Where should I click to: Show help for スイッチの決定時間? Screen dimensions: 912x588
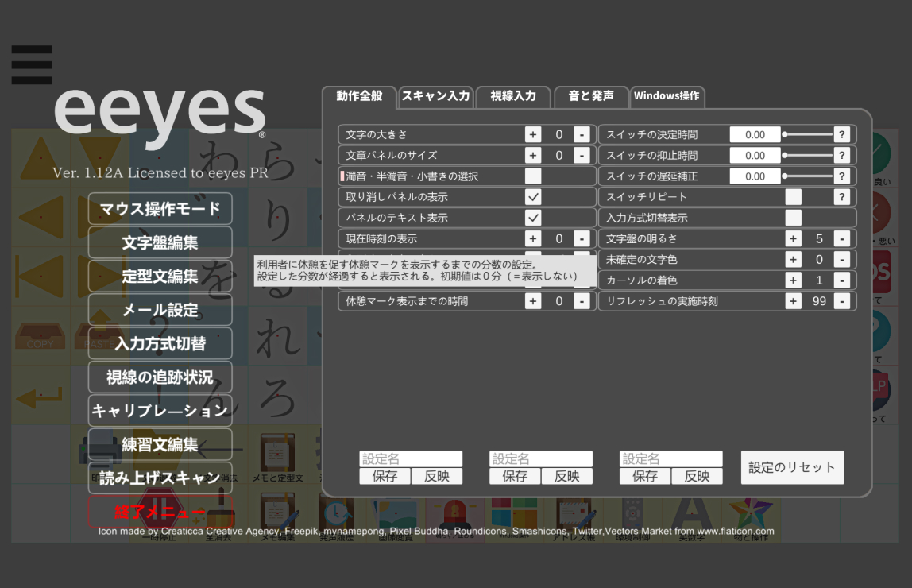click(841, 134)
